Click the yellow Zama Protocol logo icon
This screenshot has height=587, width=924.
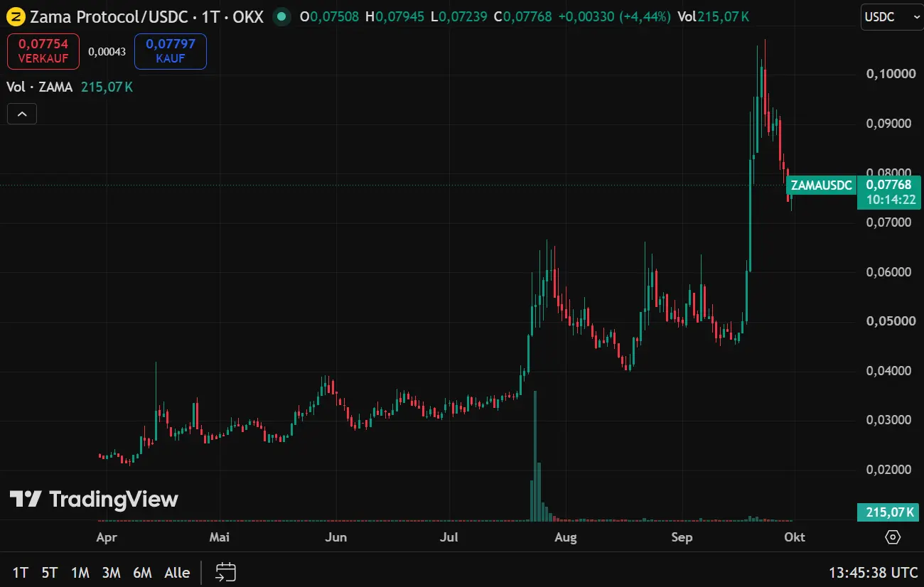pos(15,16)
